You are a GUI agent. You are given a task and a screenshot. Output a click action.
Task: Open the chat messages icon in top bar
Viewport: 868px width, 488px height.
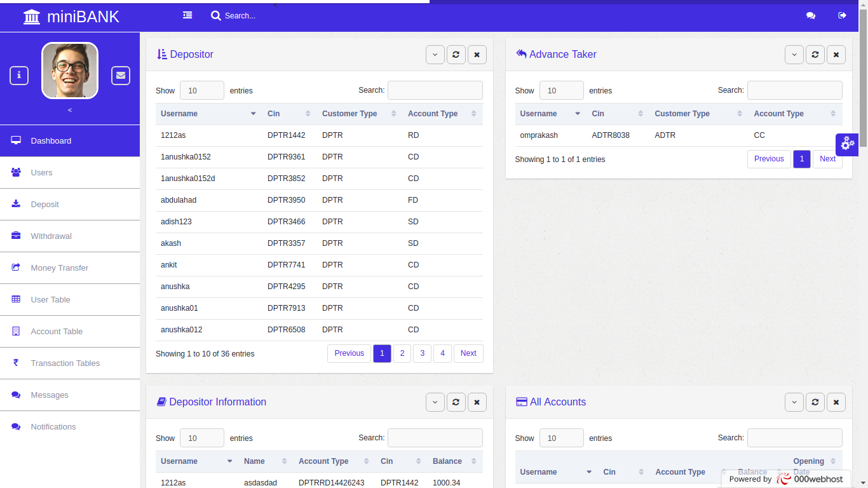[811, 15]
